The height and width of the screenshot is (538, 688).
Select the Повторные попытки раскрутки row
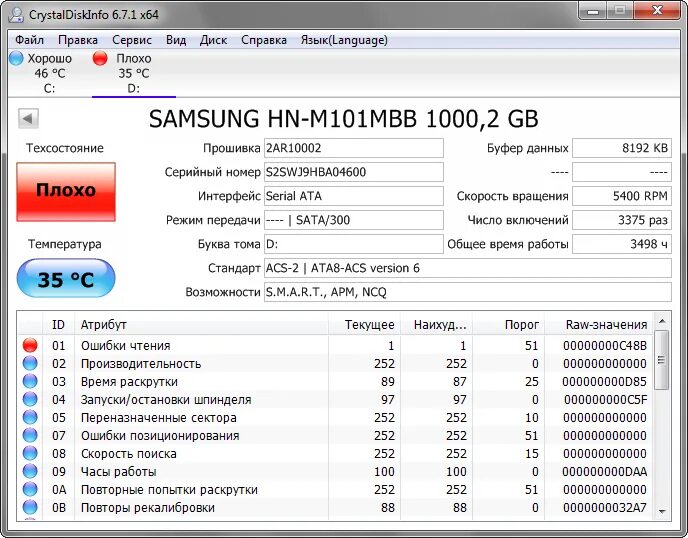pos(335,489)
